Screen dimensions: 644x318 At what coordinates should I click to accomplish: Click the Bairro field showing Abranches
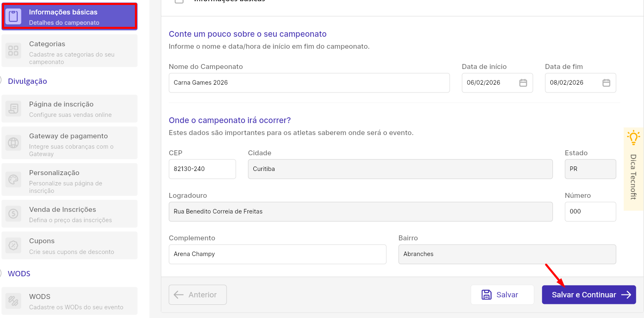point(507,254)
